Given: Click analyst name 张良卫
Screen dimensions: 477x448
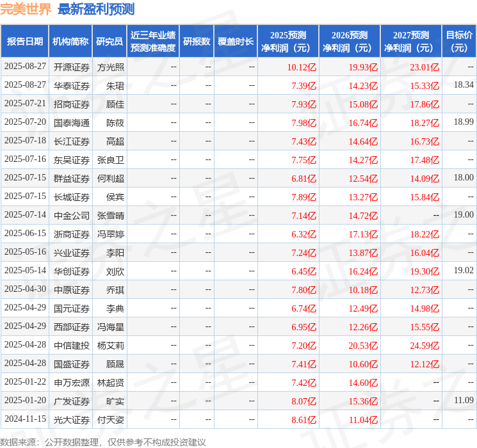Looking at the screenshot, I should 110,160.
